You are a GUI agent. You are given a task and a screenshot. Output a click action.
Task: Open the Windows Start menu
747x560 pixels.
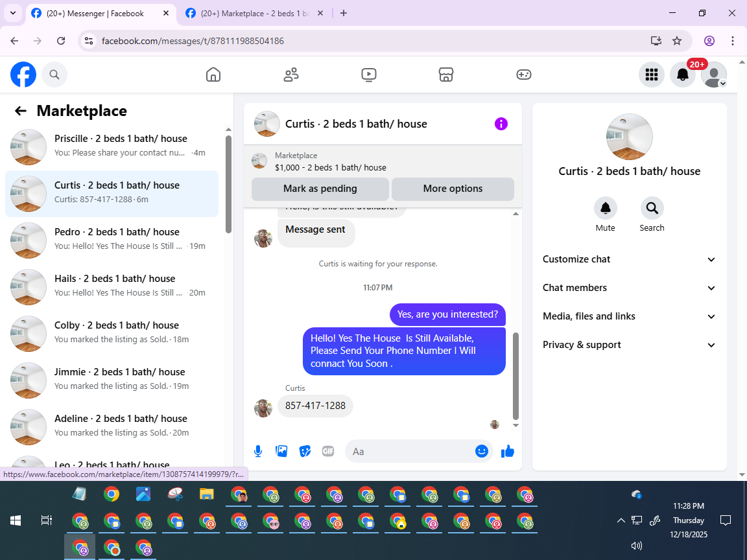[x=16, y=520]
